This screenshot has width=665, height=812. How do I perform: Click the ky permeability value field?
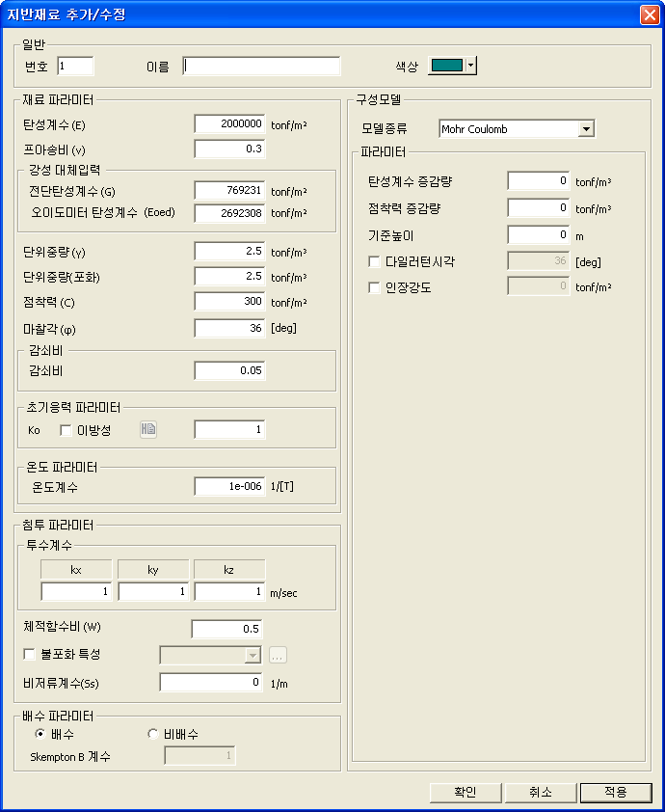coord(153,591)
